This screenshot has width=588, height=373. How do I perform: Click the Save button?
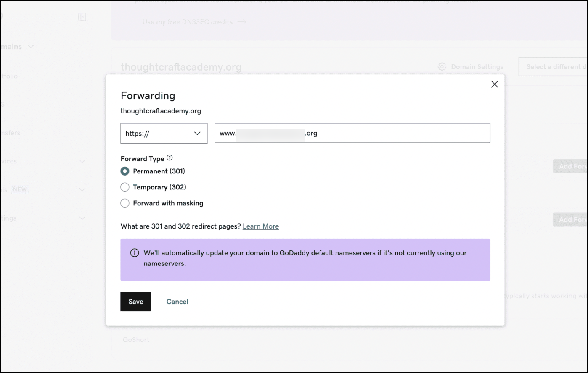136,302
